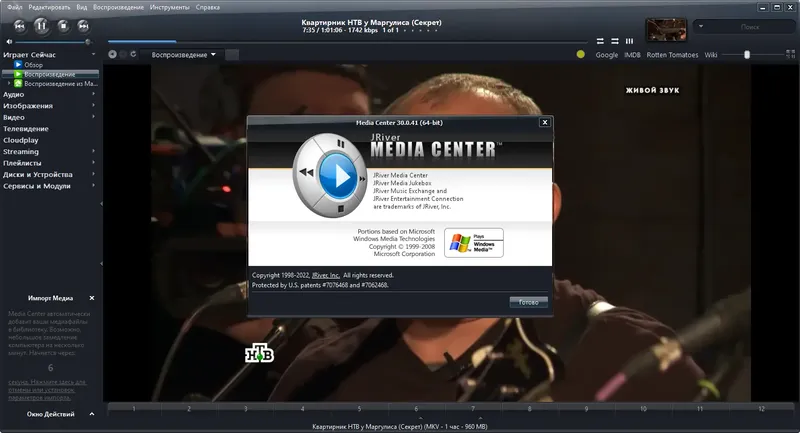Screen dimensions: 800x433
Task: Open the Файл menu
Action: click(15, 7)
